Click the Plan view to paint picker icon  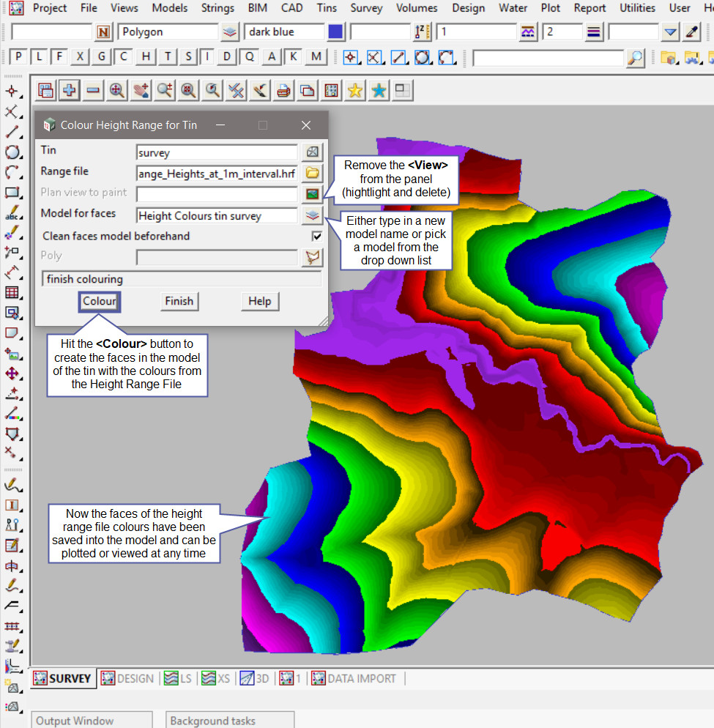tap(313, 195)
